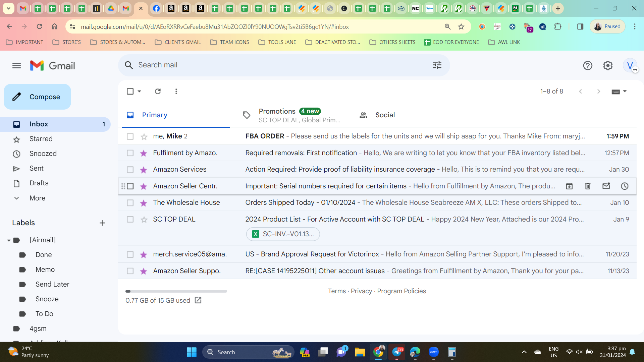Viewport: 644px width, 362px height.
Task: Open the Snoozed folder
Action: (43, 154)
